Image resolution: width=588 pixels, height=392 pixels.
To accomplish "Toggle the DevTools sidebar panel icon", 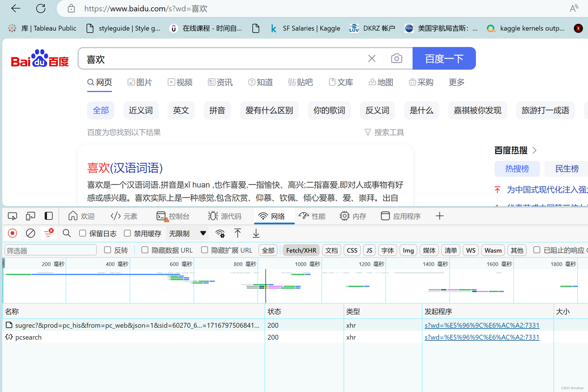I will [49, 216].
